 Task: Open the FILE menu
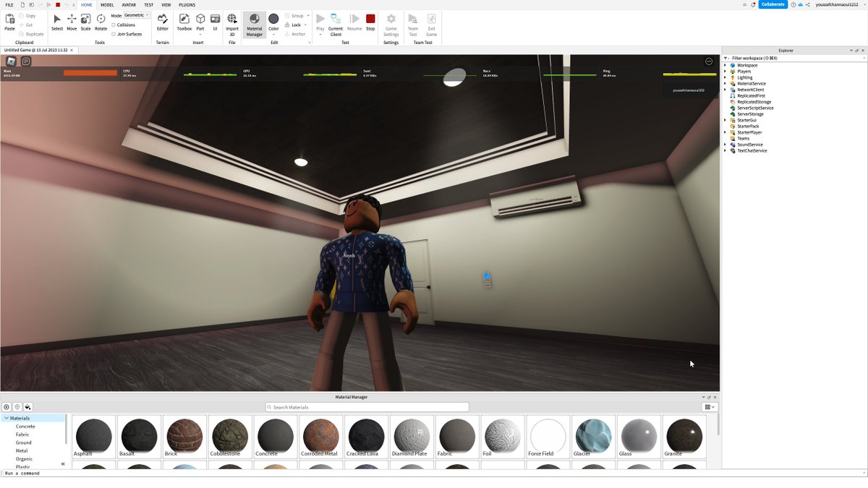[x=9, y=4]
